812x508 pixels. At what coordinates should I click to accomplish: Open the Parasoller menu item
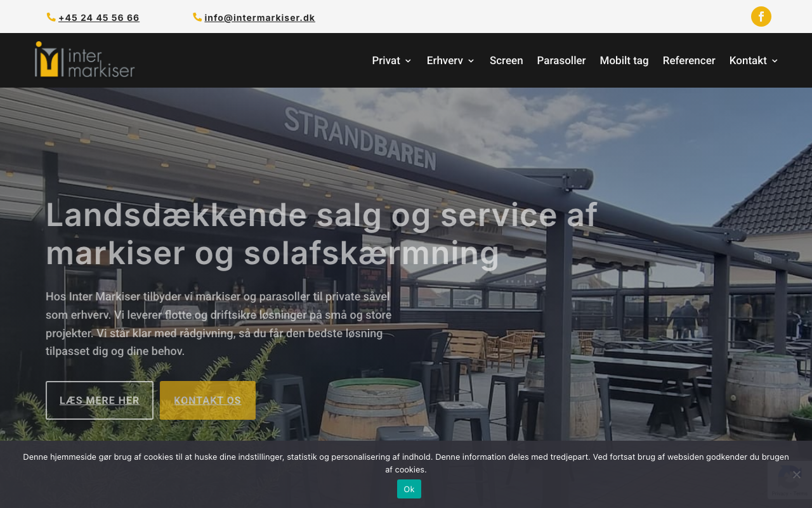(561, 60)
